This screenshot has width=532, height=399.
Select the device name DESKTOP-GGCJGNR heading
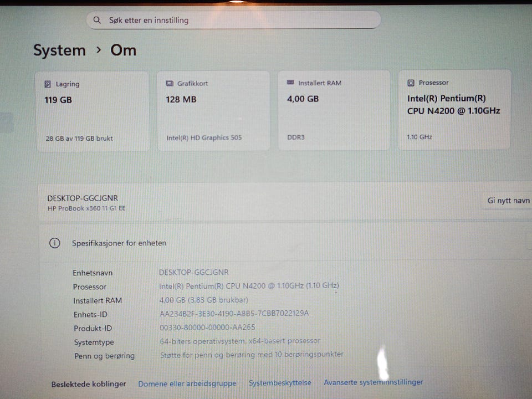click(83, 198)
